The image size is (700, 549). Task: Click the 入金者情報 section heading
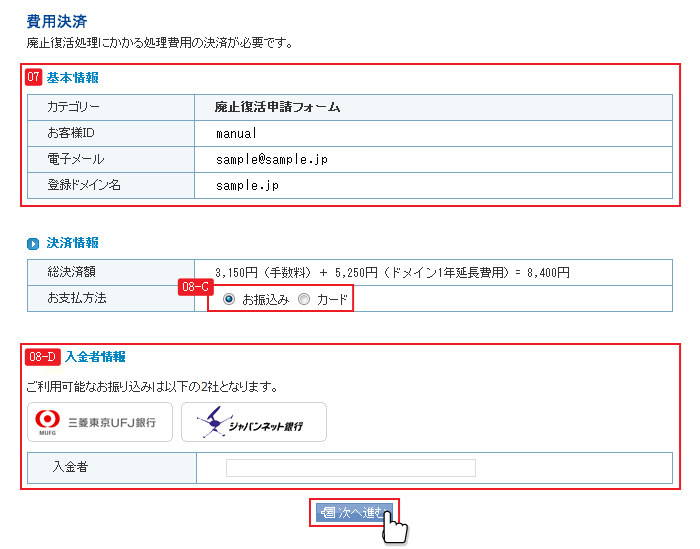click(x=96, y=356)
